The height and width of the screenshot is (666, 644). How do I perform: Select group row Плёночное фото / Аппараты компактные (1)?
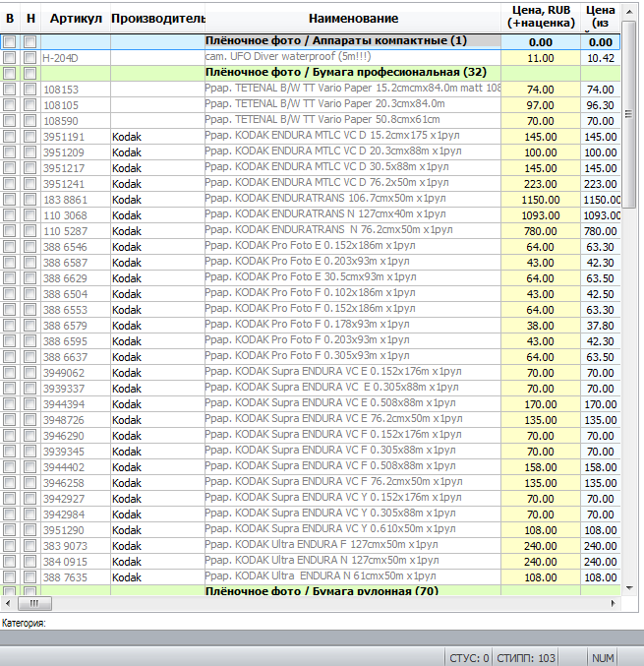tap(310, 41)
